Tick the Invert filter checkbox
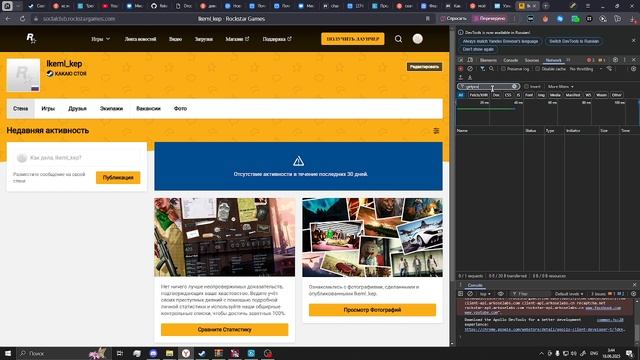 click(527, 87)
